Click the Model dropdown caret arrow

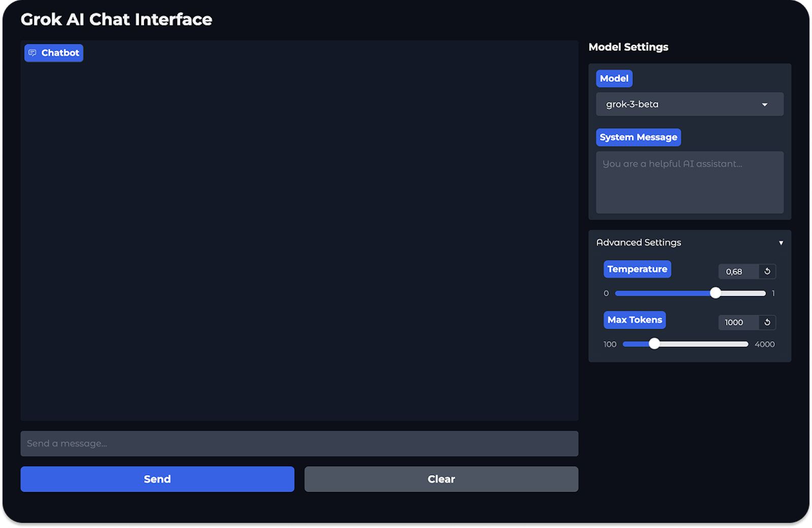click(764, 105)
